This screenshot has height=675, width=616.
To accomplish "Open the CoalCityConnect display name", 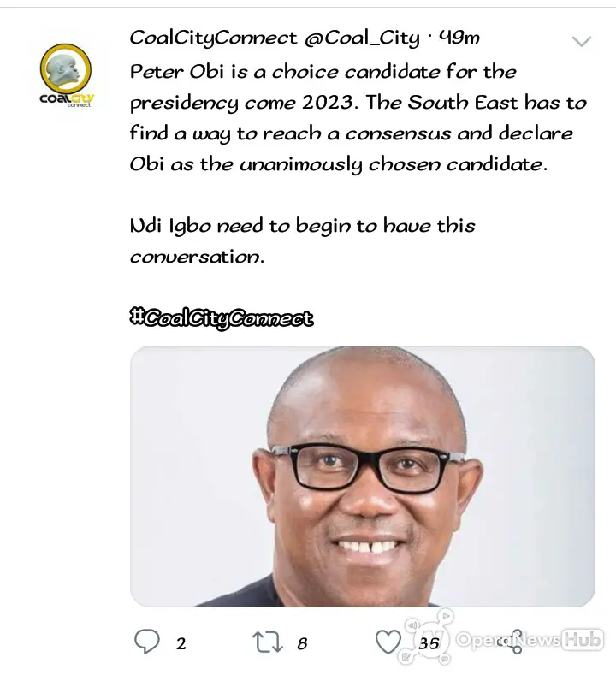I will pos(213,38).
